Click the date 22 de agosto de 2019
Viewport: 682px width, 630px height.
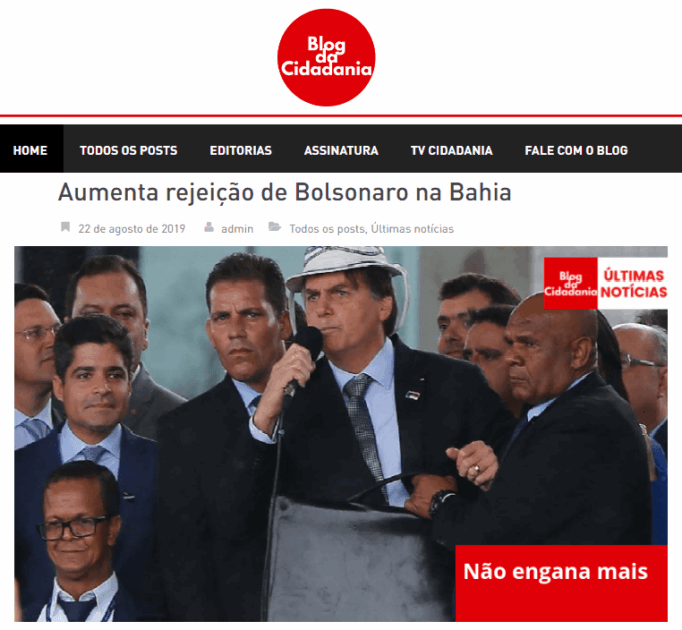(132, 229)
